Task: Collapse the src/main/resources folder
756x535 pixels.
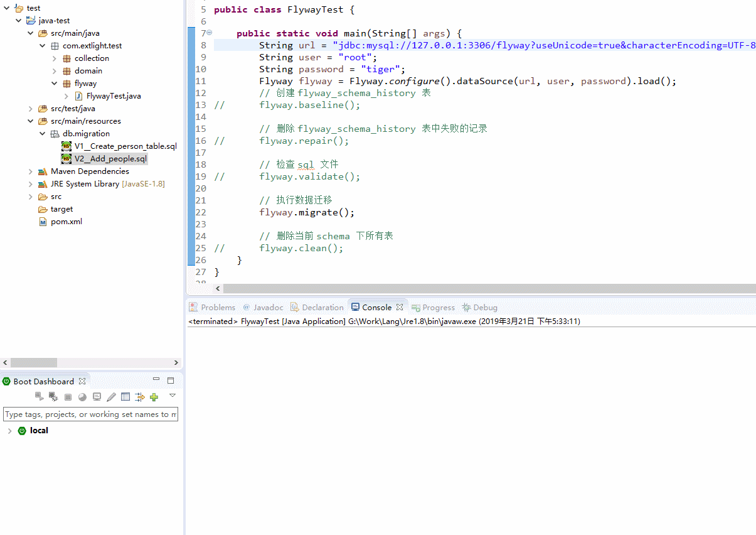Action: (31, 121)
